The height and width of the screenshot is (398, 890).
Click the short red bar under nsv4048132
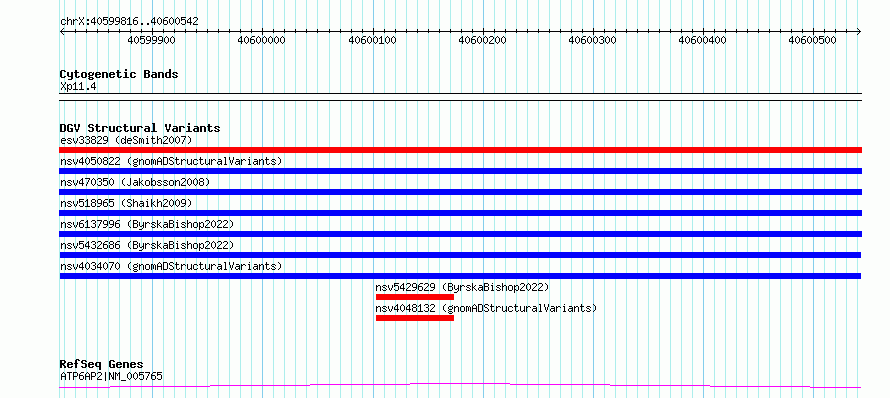click(x=415, y=318)
